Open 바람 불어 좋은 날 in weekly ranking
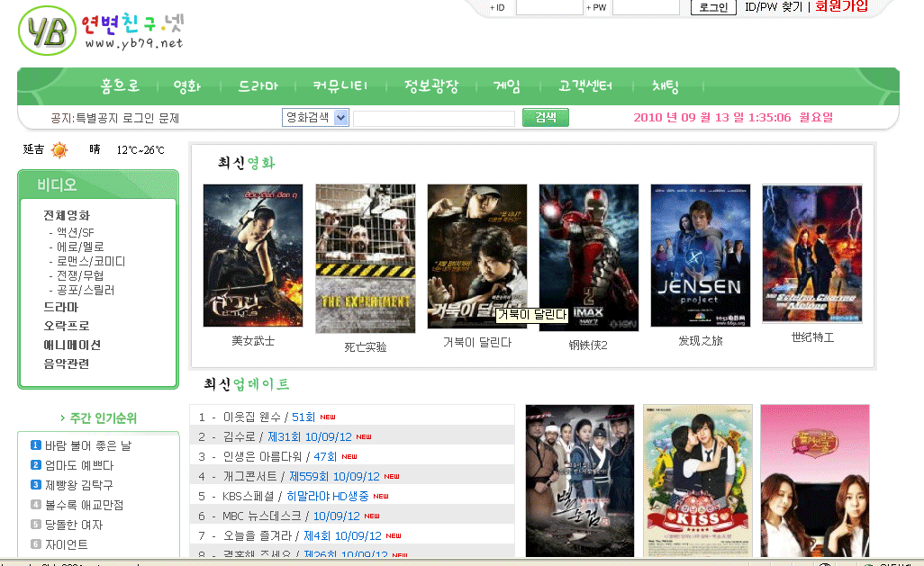Image resolution: width=924 pixels, height=566 pixels. pos(88,445)
